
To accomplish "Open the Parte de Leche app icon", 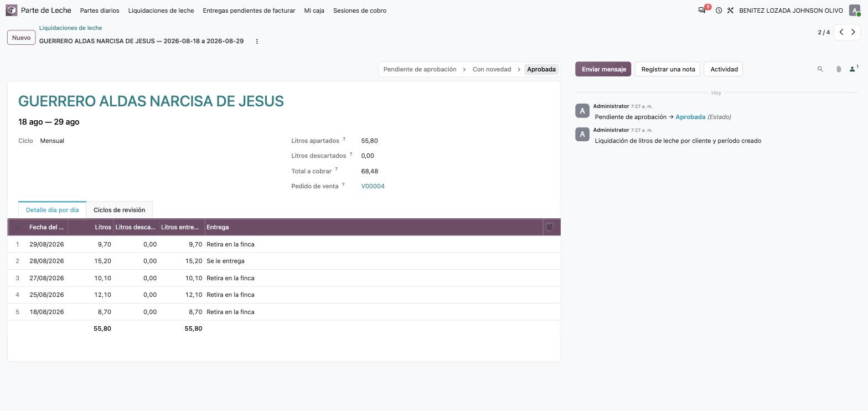I will tap(12, 11).
